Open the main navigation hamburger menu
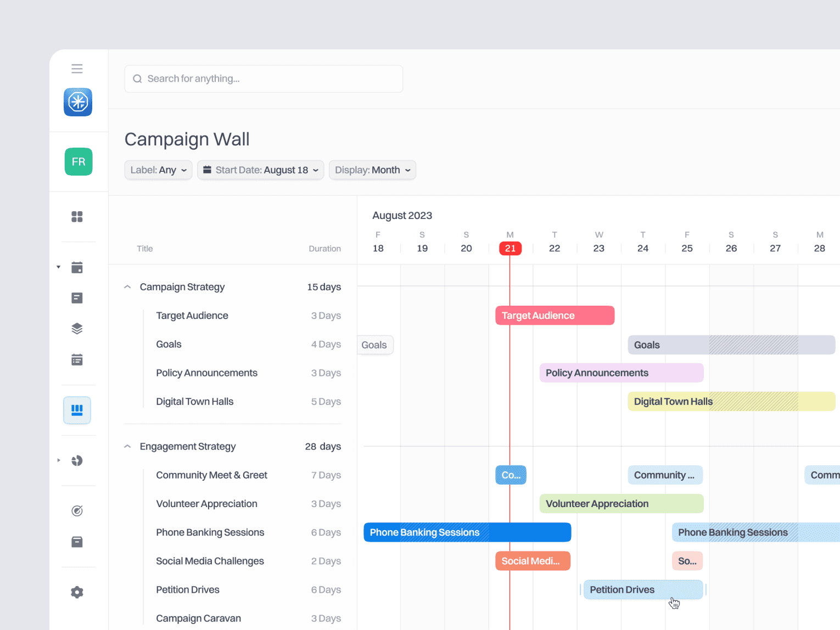Image resolution: width=840 pixels, height=630 pixels. 77,68
